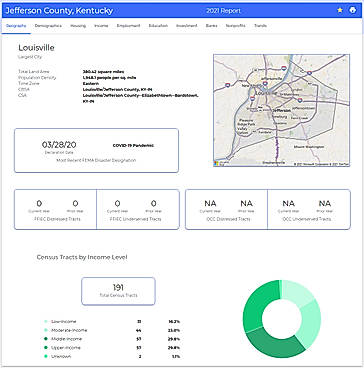The height and width of the screenshot is (368, 364).
Task: Click the Upper-Income legend dot
Action: (x=46, y=348)
